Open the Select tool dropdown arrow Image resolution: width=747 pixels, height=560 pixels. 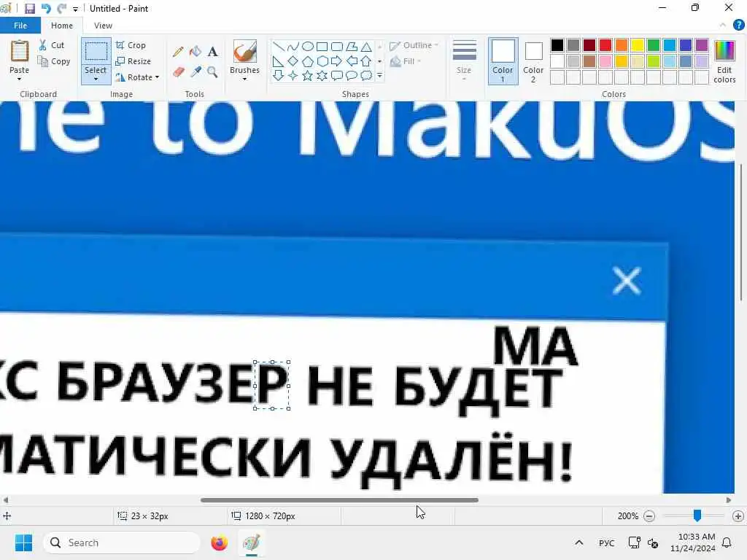pos(96,79)
